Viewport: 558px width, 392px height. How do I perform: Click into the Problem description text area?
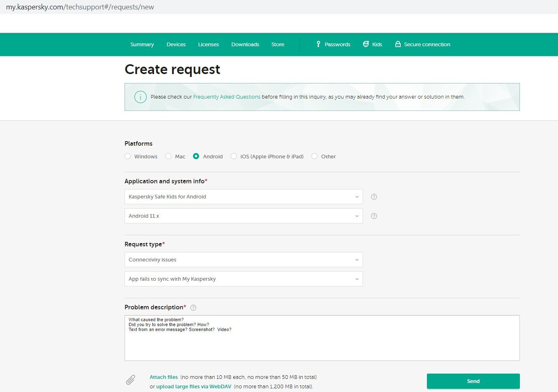click(322, 338)
